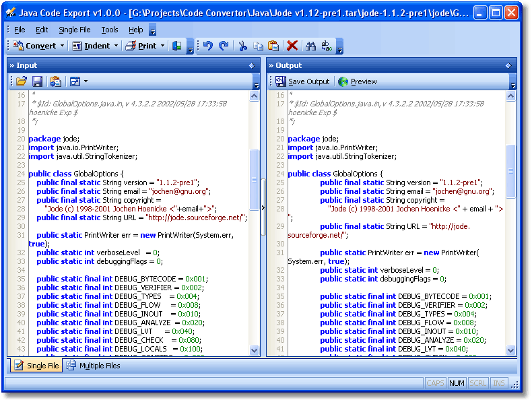Click the Cut scissors icon
Image resolution: width=532 pixels, height=402 pixels.
coord(242,46)
